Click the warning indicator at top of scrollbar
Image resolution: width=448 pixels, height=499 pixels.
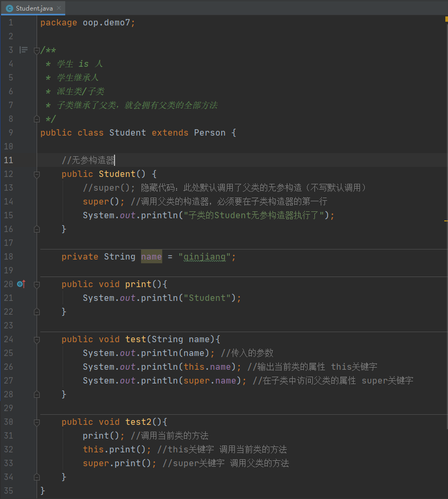click(x=446, y=19)
